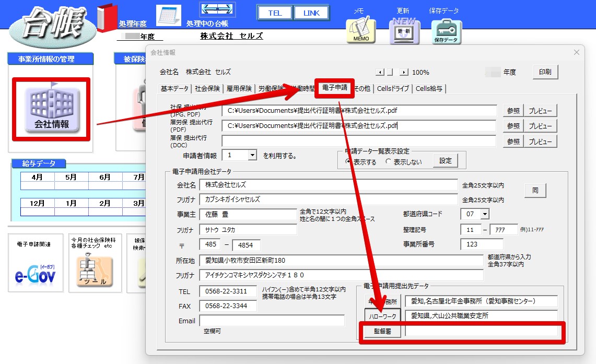This screenshot has width=596, height=364.
Task: Click the ハローワーク button
Action: pyautogui.click(x=382, y=316)
